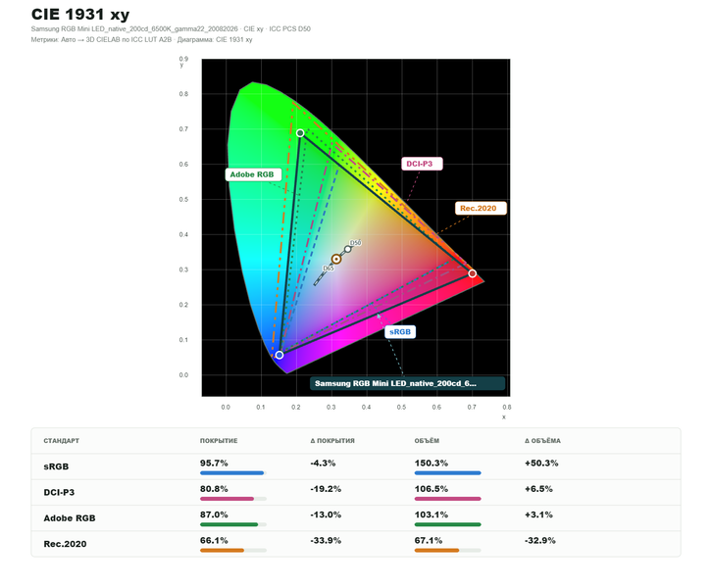712x588 pixels.
Task: Select the blue primary point marker
Action: pos(280,355)
